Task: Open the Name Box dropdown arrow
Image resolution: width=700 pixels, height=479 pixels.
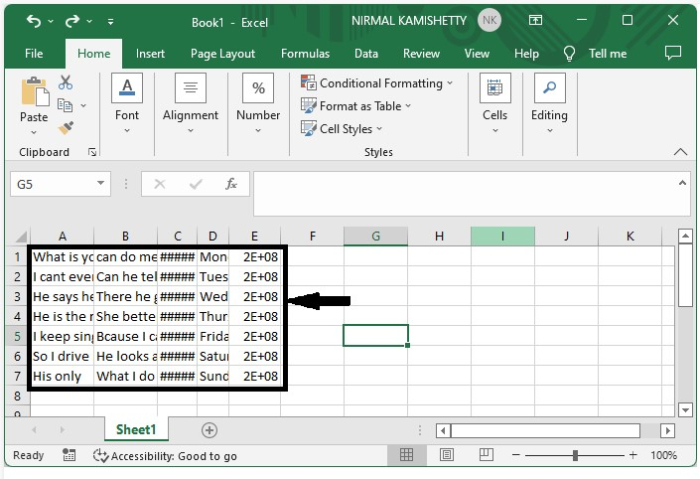Action: (x=101, y=183)
